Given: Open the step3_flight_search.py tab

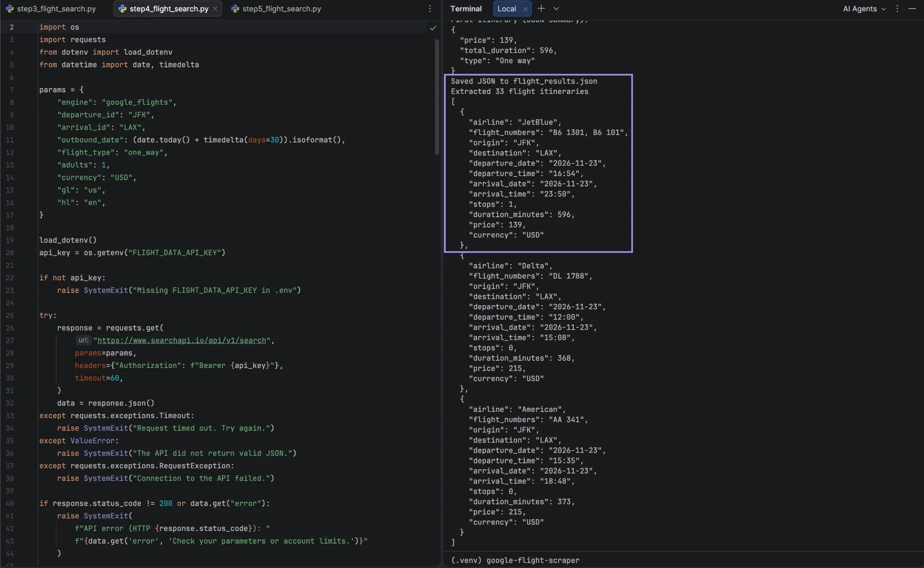Looking at the screenshot, I should [51, 9].
